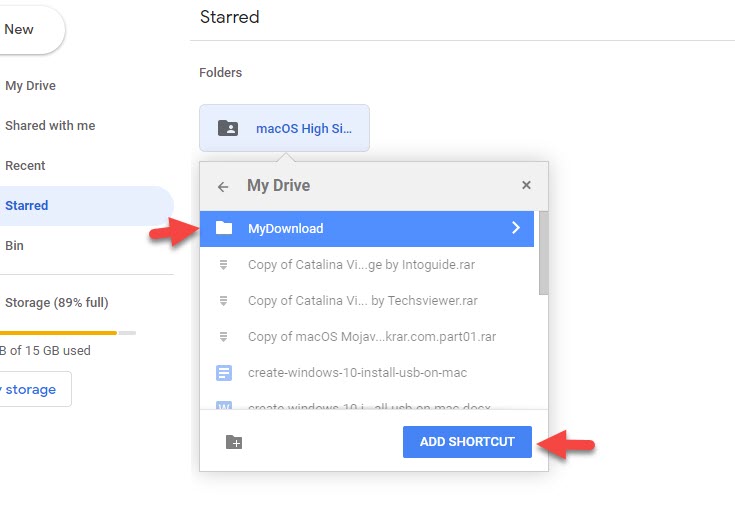735x510 pixels.
Task: Click the shared folder icon on macOS High Si...
Action: pos(228,128)
